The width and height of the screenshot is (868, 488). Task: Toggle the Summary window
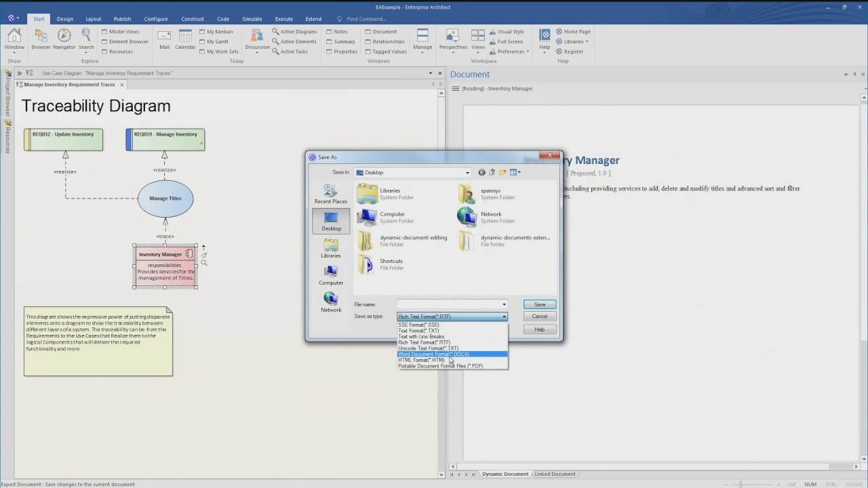340,41
